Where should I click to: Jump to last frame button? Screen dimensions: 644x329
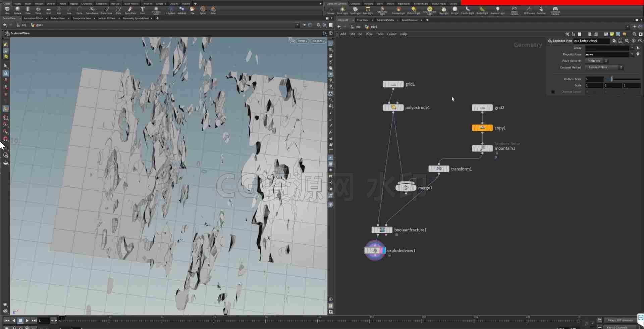coord(34,321)
